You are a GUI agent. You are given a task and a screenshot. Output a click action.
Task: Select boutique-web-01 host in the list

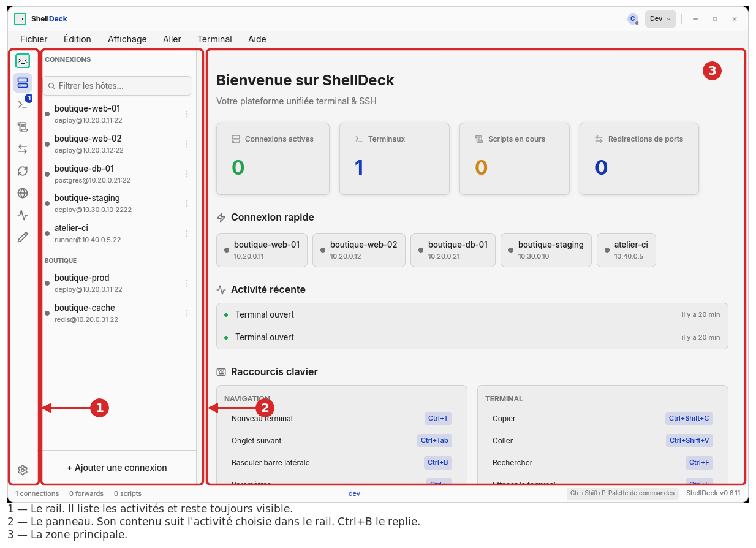point(116,114)
